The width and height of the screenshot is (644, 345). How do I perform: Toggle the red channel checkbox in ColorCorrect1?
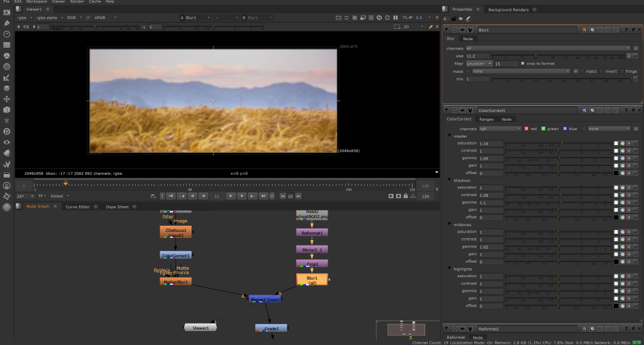(x=526, y=128)
